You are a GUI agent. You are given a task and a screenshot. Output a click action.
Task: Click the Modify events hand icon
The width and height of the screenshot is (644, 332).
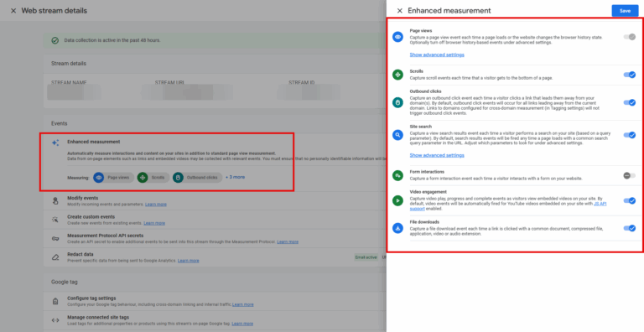pos(55,201)
